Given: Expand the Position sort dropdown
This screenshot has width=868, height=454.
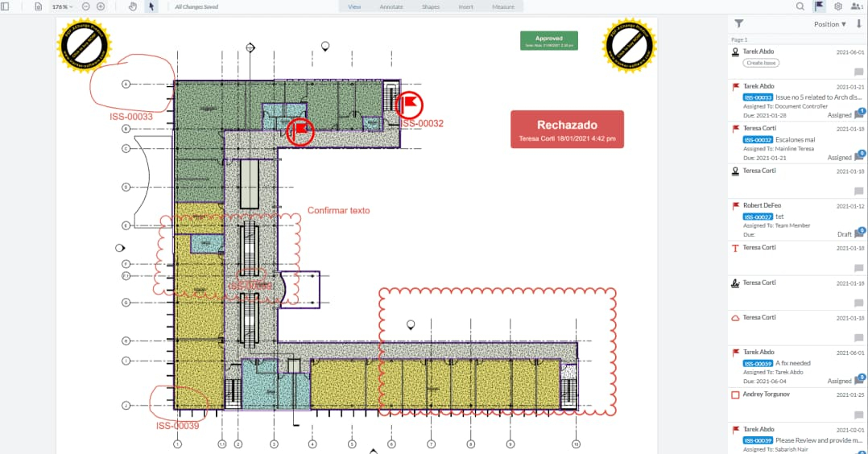Looking at the screenshot, I should [x=829, y=24].
